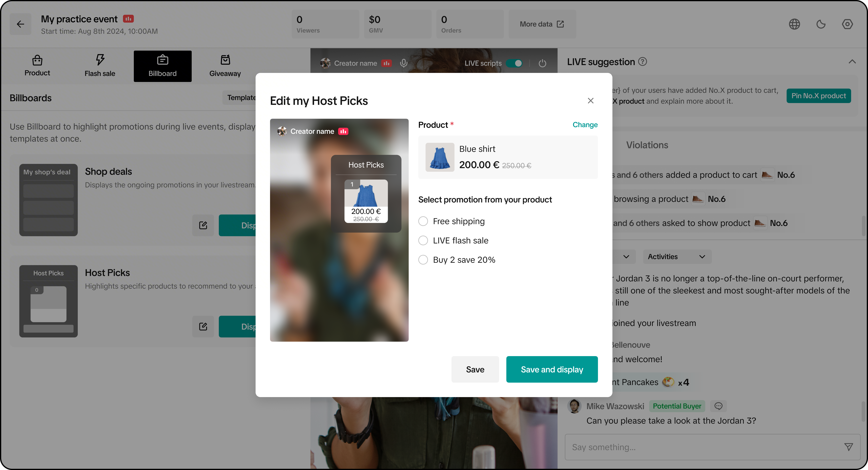Click shoe icon in added to cart row
The width and height of the screenshot is (868, 470).
[767, 175]
